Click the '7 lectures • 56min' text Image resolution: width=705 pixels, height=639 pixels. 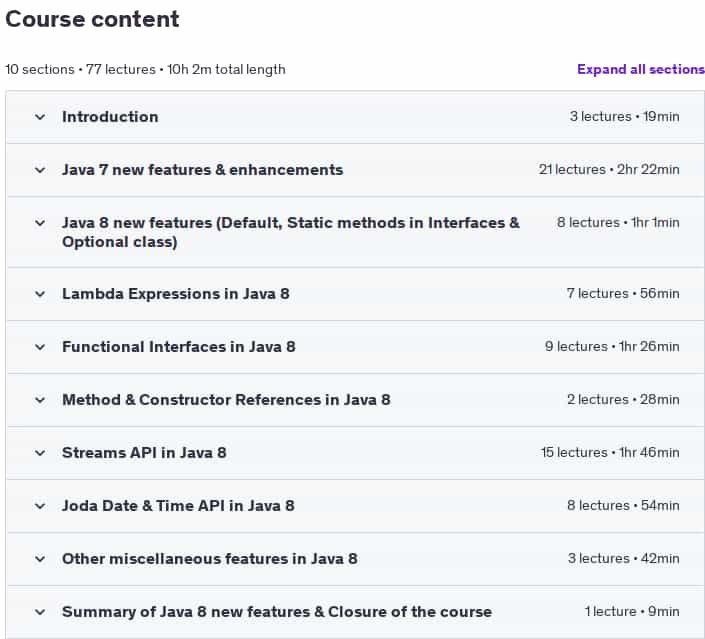[x=623, y=294]
